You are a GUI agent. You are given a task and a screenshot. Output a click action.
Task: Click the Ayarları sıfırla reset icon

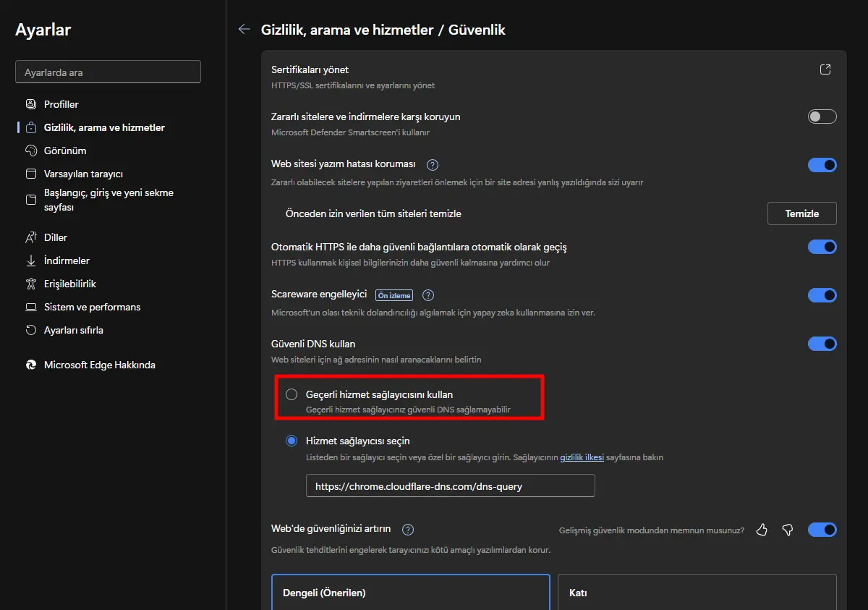(30, 330)
